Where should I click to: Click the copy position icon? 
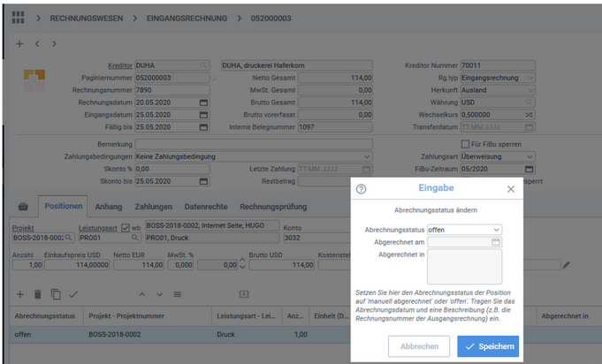[56, 294]
